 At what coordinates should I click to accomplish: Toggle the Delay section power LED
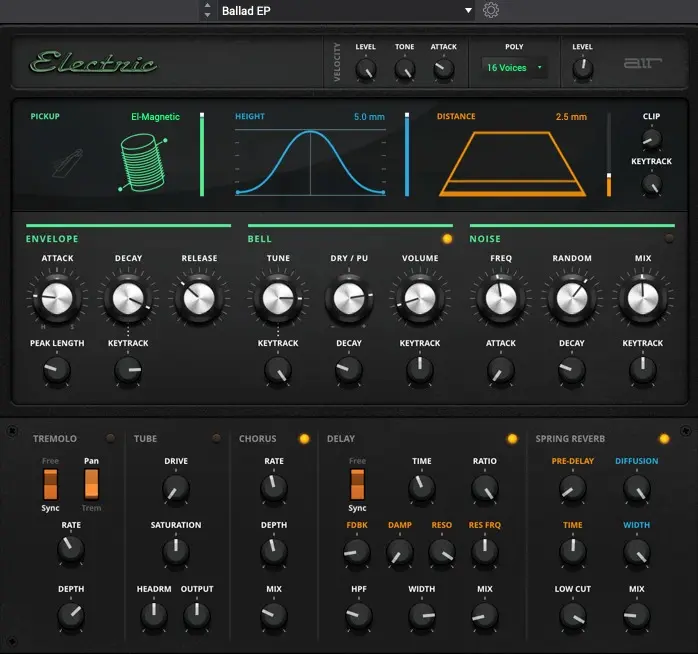tap(512, 438)
